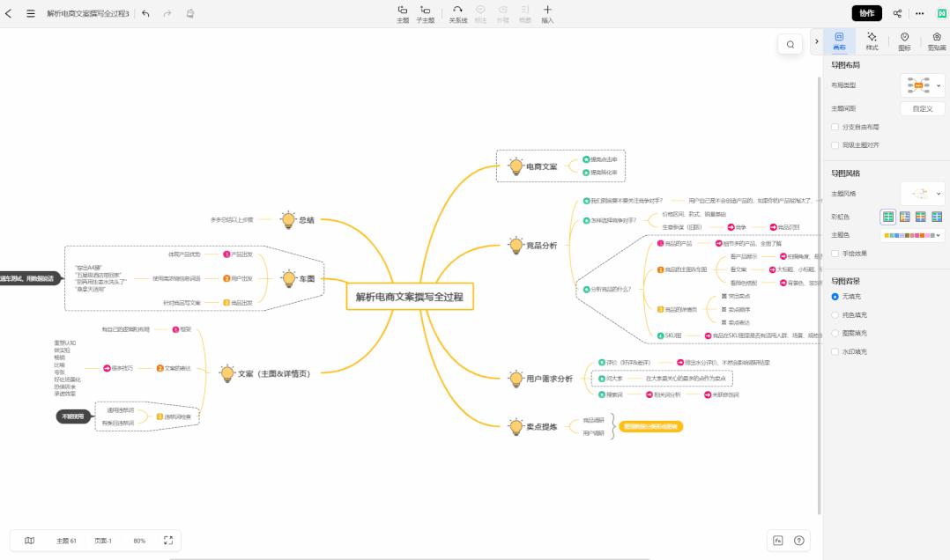This screenshot has height=560, width=950.
Task: Click the undo arrow in the toolbar
Action: (x=145, y=13)
